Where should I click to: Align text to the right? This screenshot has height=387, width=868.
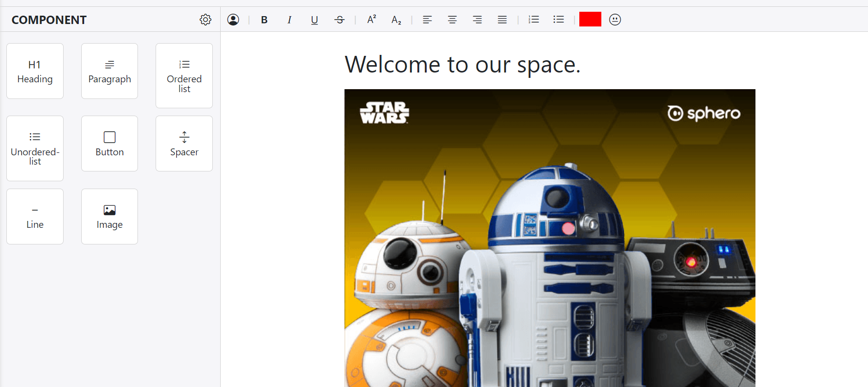click(478, 20)
